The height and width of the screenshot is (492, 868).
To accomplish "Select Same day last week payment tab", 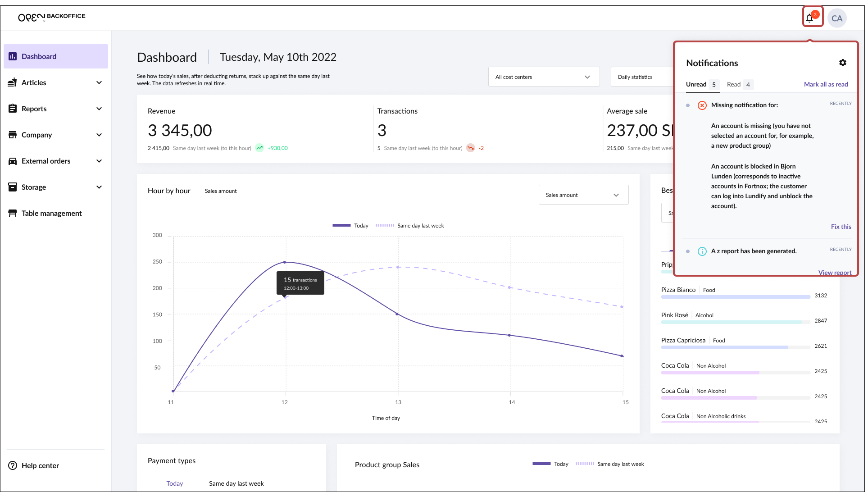I will tap(236, 483).
